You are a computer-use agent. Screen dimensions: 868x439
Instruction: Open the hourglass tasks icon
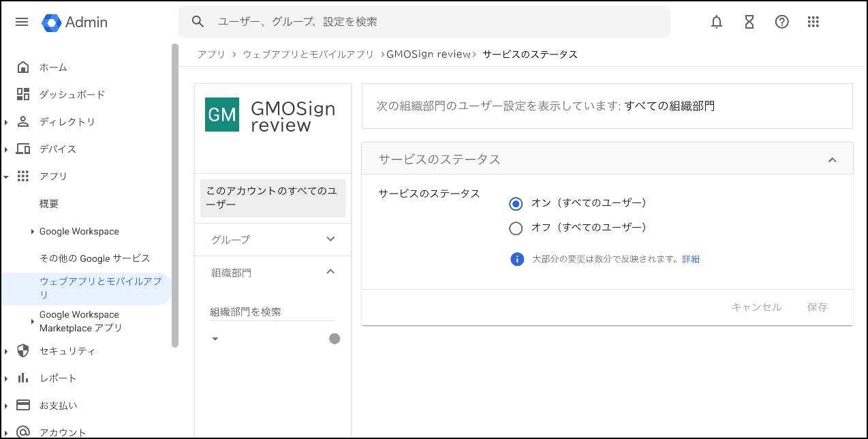click(749, 22)
